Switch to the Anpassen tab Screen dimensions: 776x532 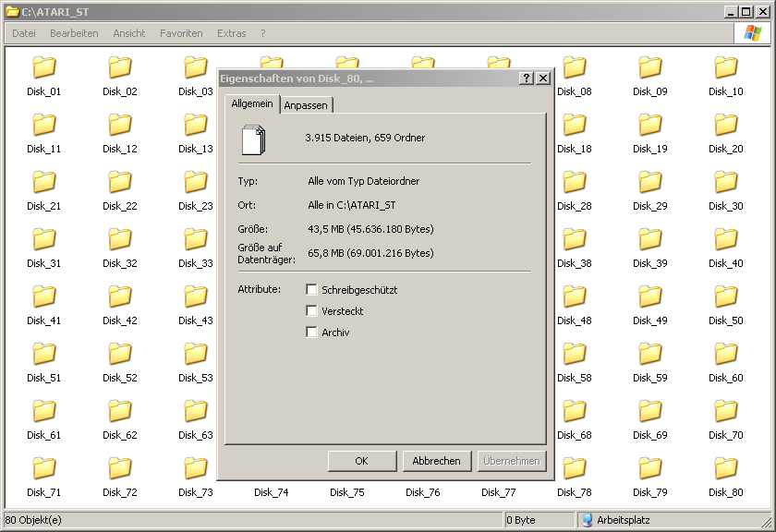pyautogui.click(x=306, y=105)
